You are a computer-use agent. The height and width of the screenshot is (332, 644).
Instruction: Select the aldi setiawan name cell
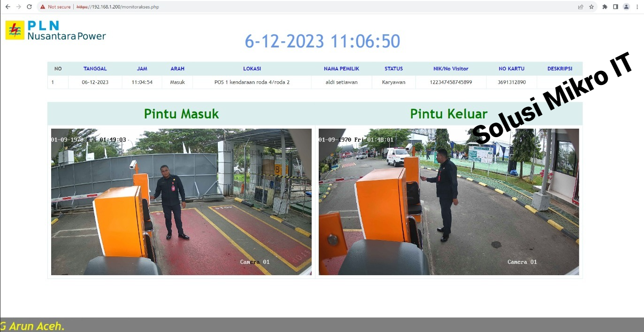(341, 82)
